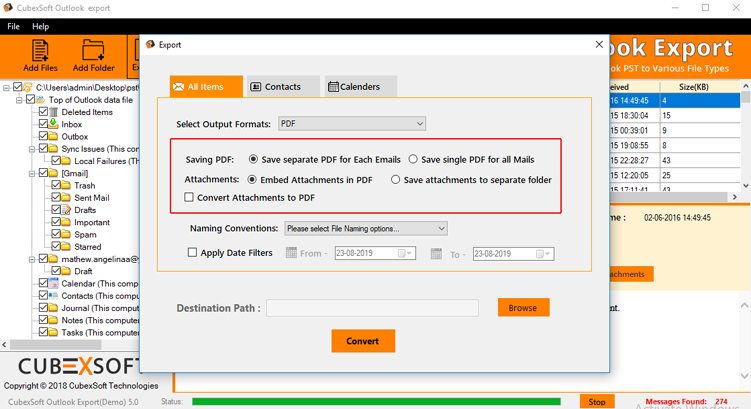The width and height of the screenshot is (751, 409).
Task: Click the Contacts tab icon
Action: pyautogui.click(x=256, y=87)
